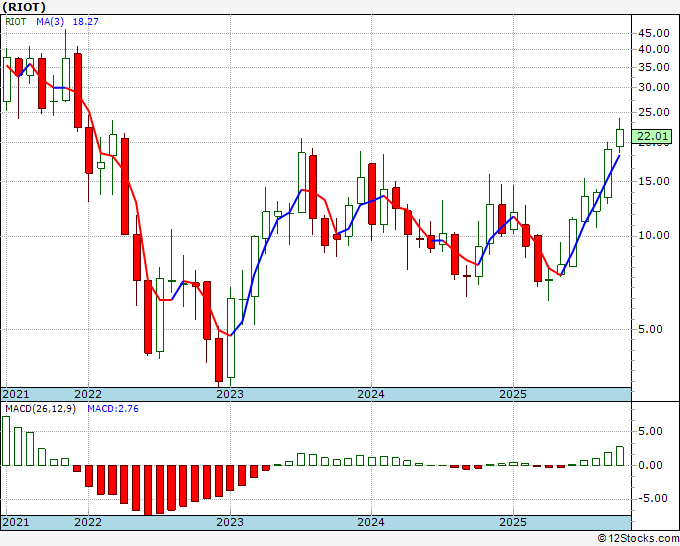This screenshot has width=680, height=546.
Task: Click the 45.00 price axis label
Action: 654,33
